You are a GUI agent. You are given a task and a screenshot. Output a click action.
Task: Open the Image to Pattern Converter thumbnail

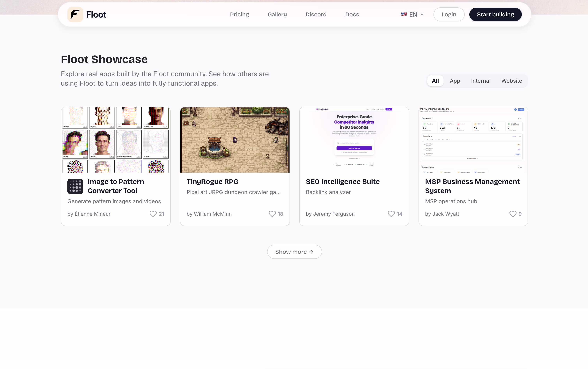(116, 140)
